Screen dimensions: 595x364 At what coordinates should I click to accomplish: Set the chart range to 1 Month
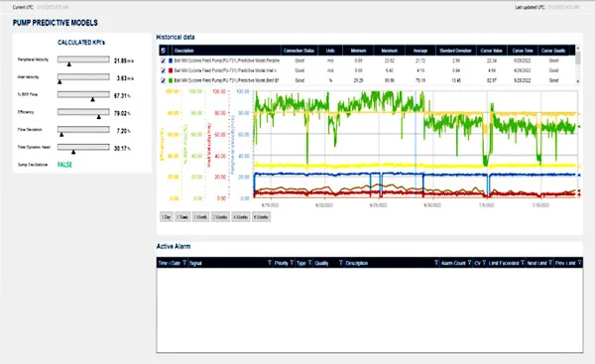click(200, 217)
